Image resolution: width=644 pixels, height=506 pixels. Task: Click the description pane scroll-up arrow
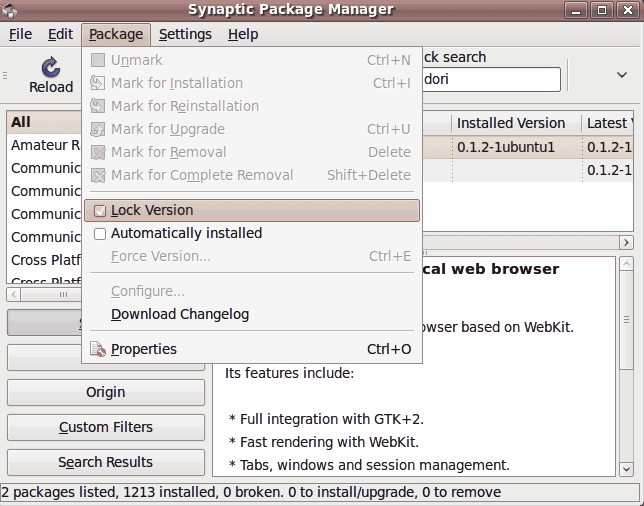click(626, 263)
